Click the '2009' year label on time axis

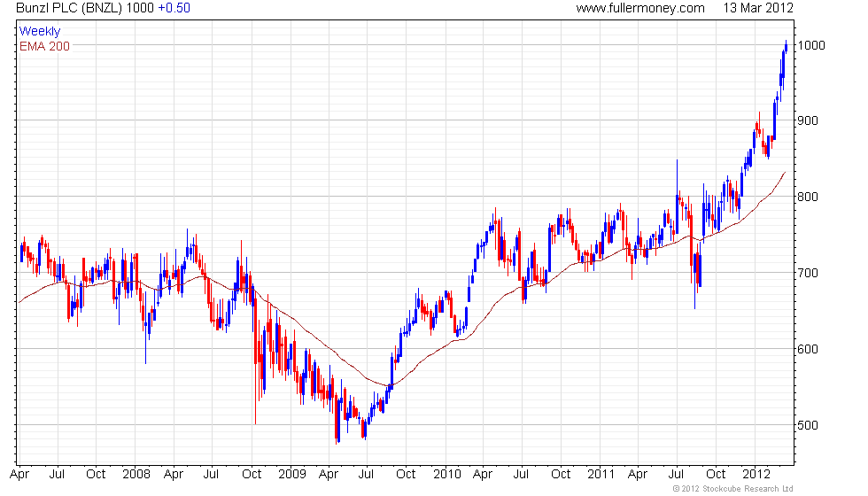click(x=291, y=475)
